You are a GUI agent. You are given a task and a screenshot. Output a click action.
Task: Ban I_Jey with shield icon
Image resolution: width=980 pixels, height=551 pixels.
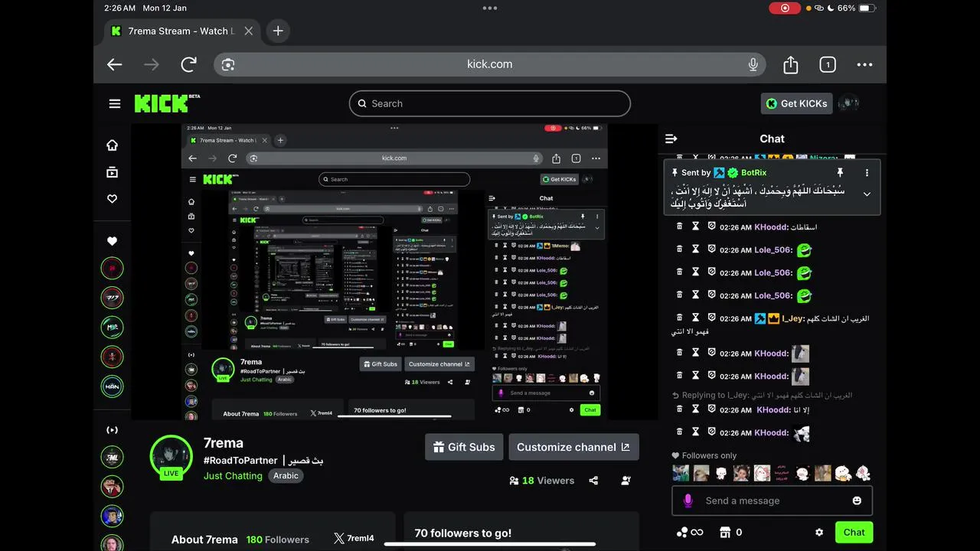pyautogui.click(x=711, y=318)
